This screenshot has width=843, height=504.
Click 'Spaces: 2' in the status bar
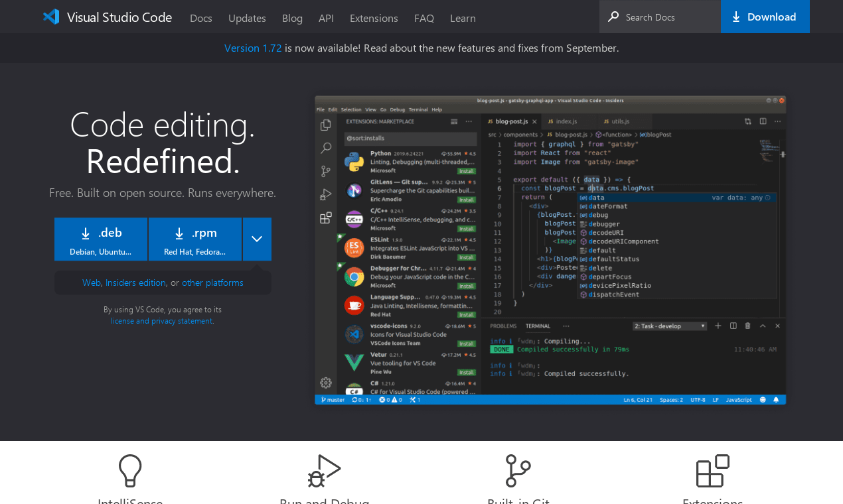[671, 400]
